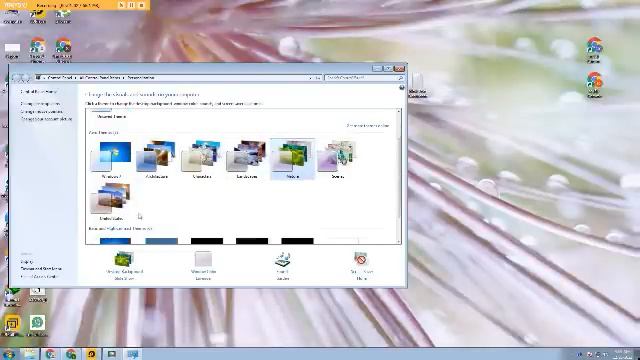Click the pen icon in recorder bar
Image resolution: width=640 pixels, height=360 pixels.
click(x=122, y=5)
